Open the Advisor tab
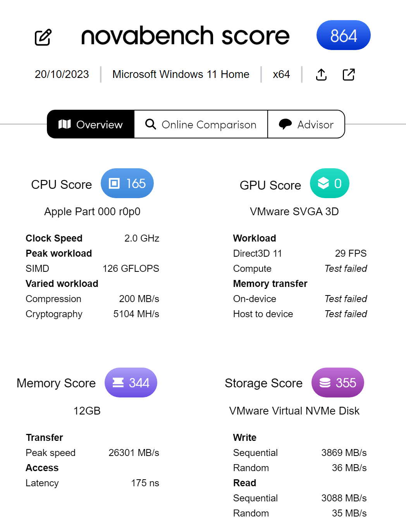 pos(306,124)
